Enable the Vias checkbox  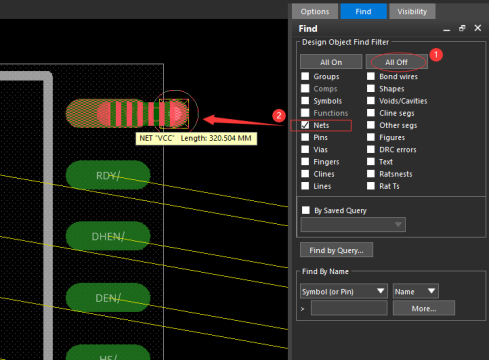(x=305, y=149)
